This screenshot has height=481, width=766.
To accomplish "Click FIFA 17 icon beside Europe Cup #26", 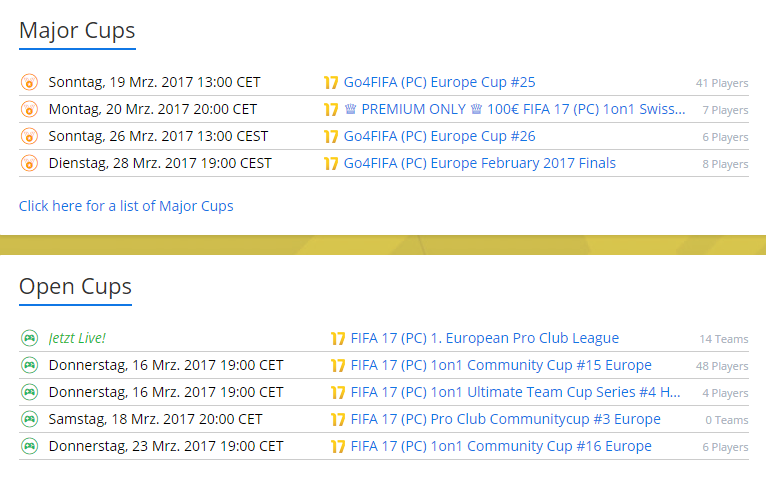I will 331,136.
